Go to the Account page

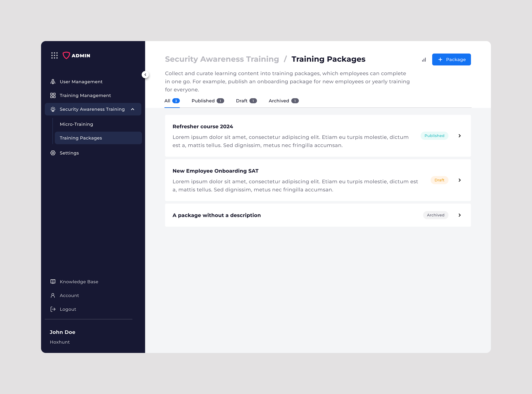point(69,295)
